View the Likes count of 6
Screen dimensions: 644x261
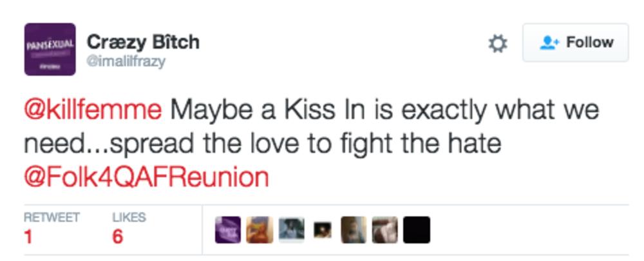tap(117, 237)
